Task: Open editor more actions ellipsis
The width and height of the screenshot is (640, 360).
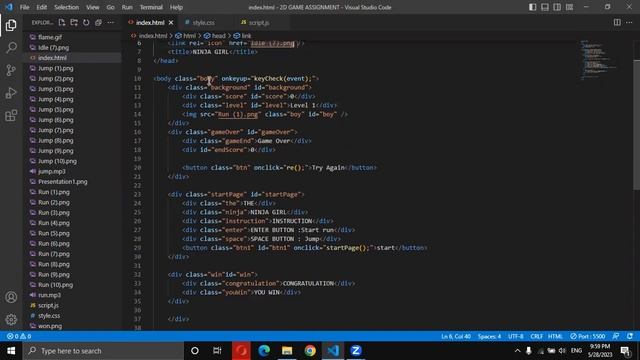Action: 629,22
